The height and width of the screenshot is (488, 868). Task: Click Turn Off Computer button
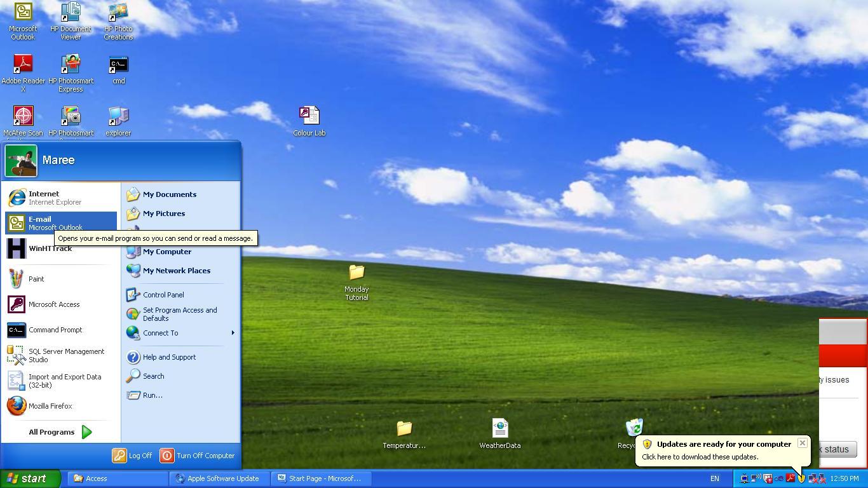(198, 456)
